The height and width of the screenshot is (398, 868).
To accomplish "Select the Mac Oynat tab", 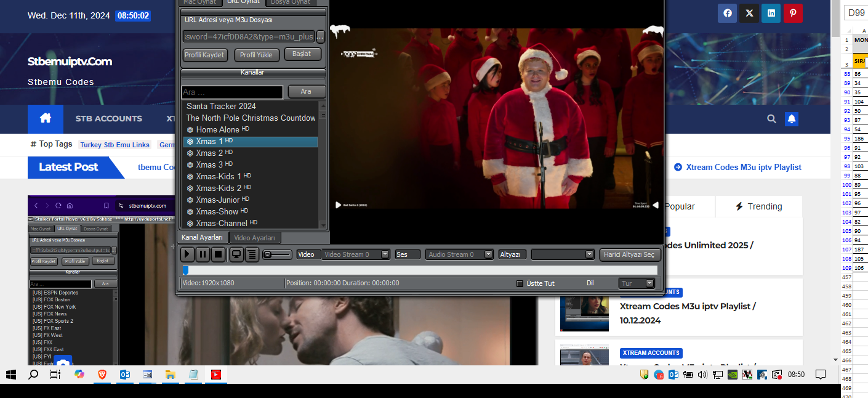I will click(x=199, y=2).
